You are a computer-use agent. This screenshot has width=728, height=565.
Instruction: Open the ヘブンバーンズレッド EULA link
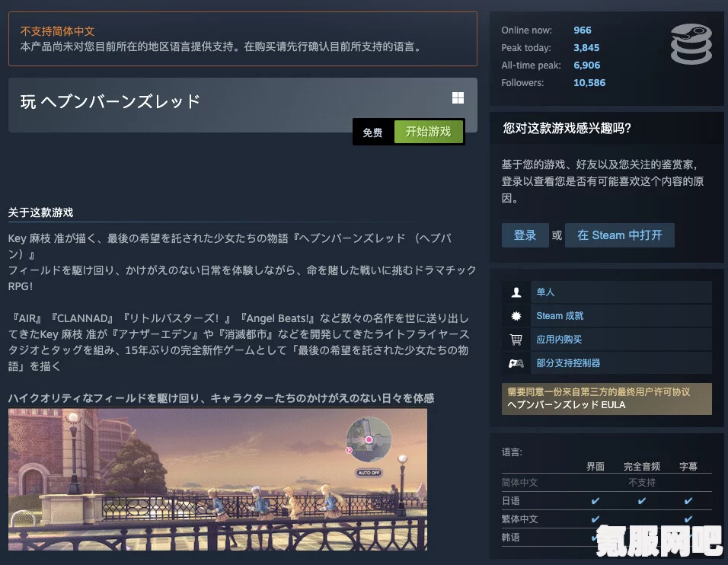click(566, 405)
